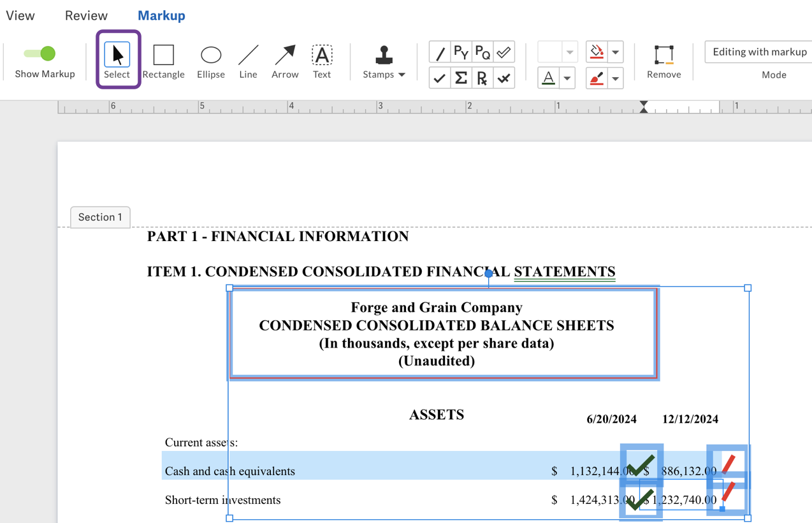Click the (Unaudited) line
Image resolution: width=812 pixels, height=523 pixels.
[x=437, y=361]
